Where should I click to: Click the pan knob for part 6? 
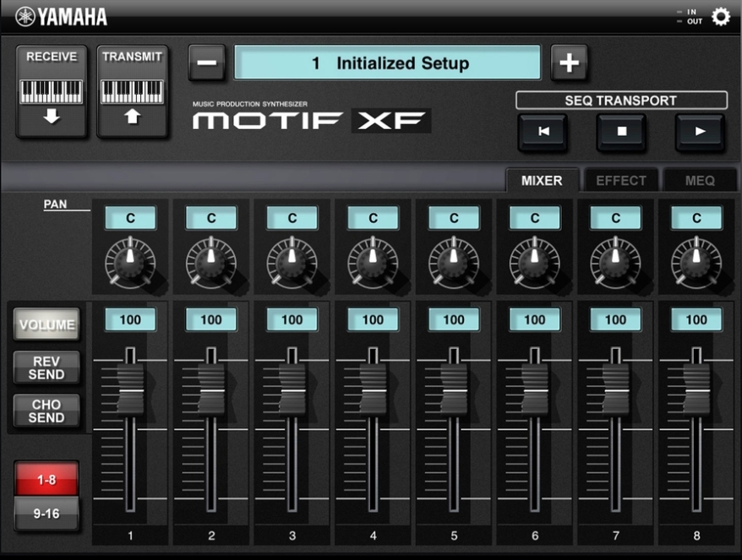point(535,263)
